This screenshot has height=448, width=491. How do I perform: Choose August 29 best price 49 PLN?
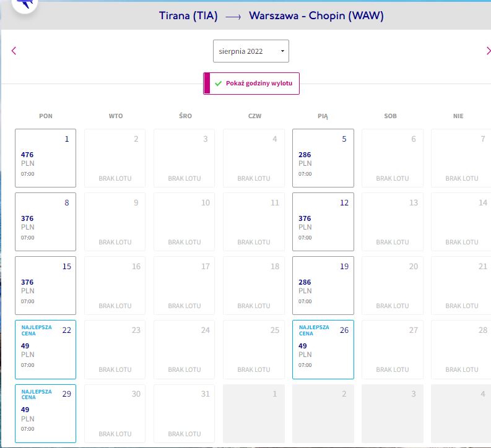click(45, 413)
